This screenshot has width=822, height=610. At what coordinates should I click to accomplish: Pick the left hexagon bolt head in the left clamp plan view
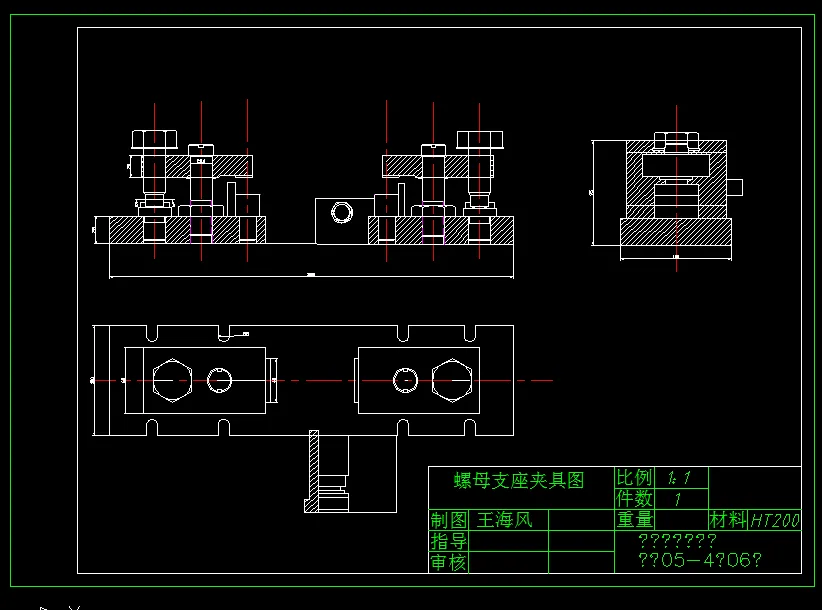172,380
